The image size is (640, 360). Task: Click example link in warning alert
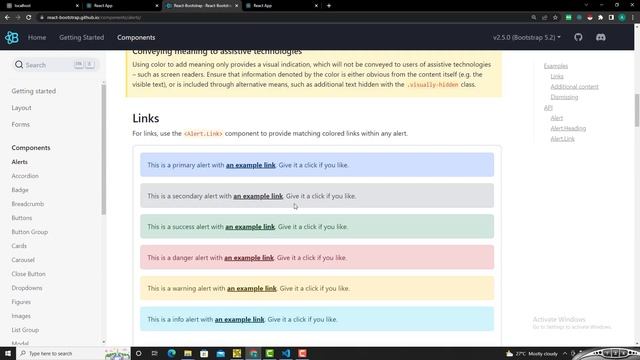click(x=252, y=289)
